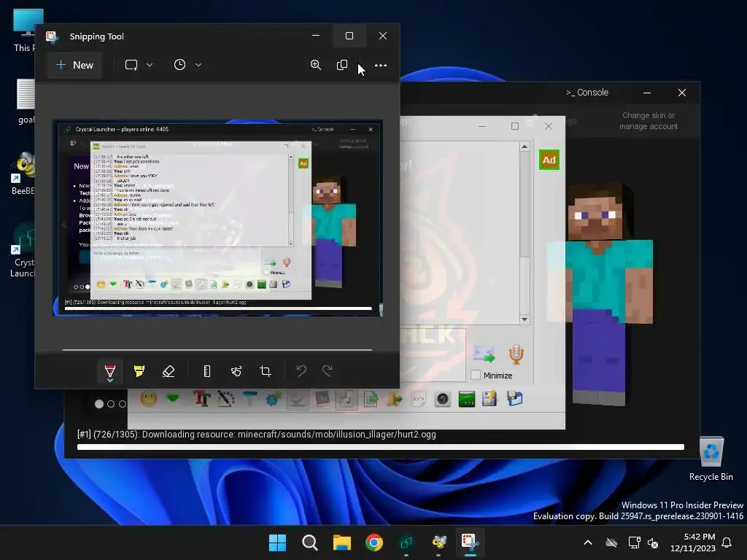Click the orange microphone voice message icon
Image resolution: width=747 pixels, height=560 pixels.
pyautogui.click(x=516, y=354)
